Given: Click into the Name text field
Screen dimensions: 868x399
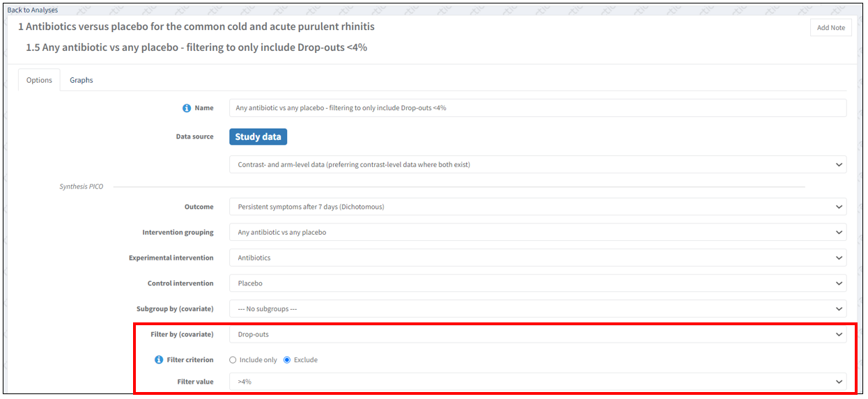Looking at the screenshot, I should [x=537, y=108].
